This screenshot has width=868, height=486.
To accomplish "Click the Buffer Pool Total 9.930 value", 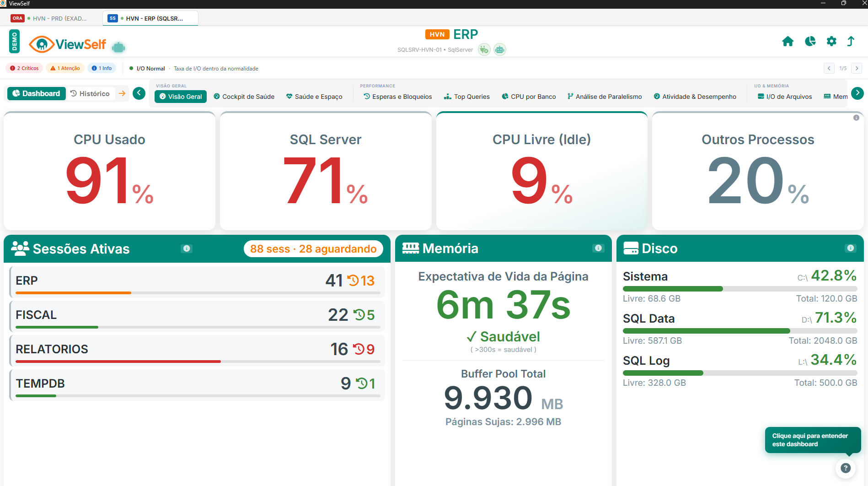I will pos(488,398).
